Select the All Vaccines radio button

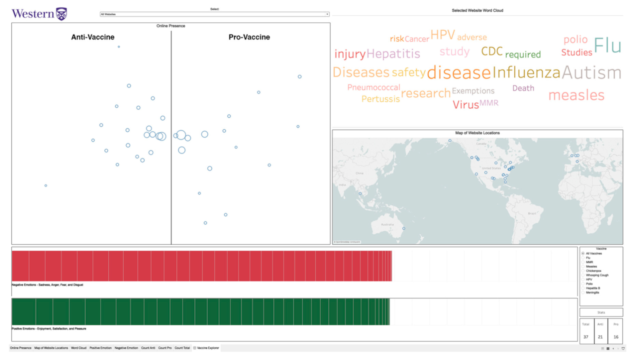point(583,253)
